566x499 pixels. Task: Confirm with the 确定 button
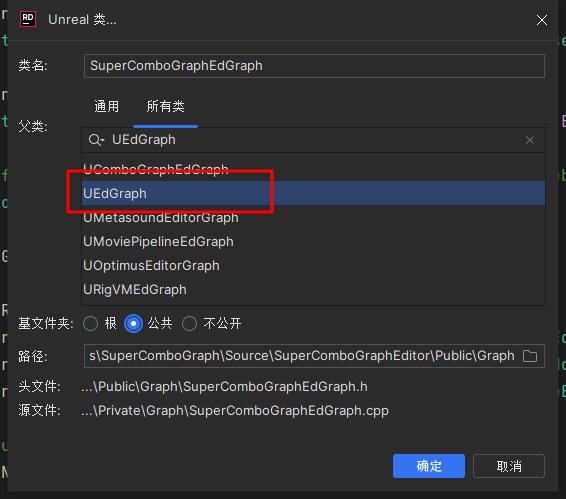click(x=428, y=466)
